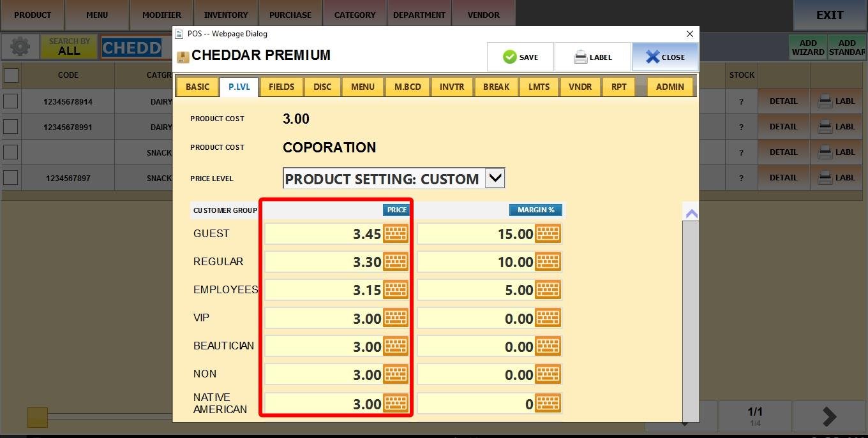Screen dimensions: 868x438
Task: Click the GUEST price input field
Action: coord(324,234)
